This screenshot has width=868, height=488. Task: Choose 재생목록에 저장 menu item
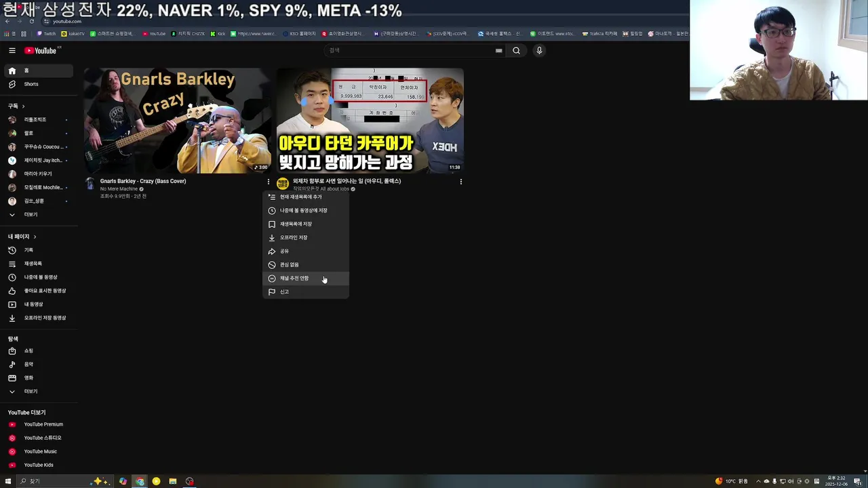pos(306,224)
